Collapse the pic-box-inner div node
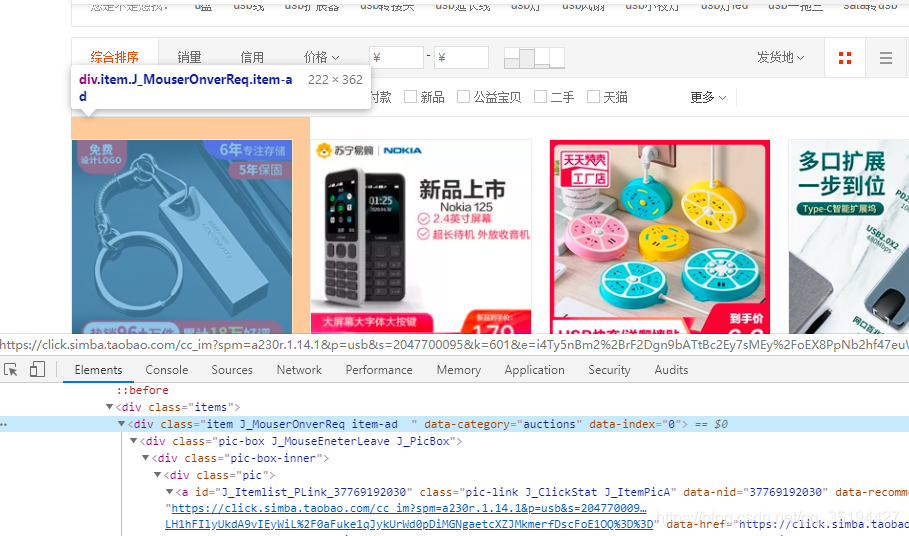Viewport: 909px width, 536px height. (x=146, y=457)
